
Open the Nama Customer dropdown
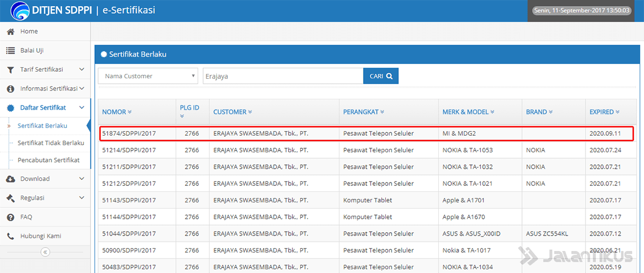coord(148,76)
